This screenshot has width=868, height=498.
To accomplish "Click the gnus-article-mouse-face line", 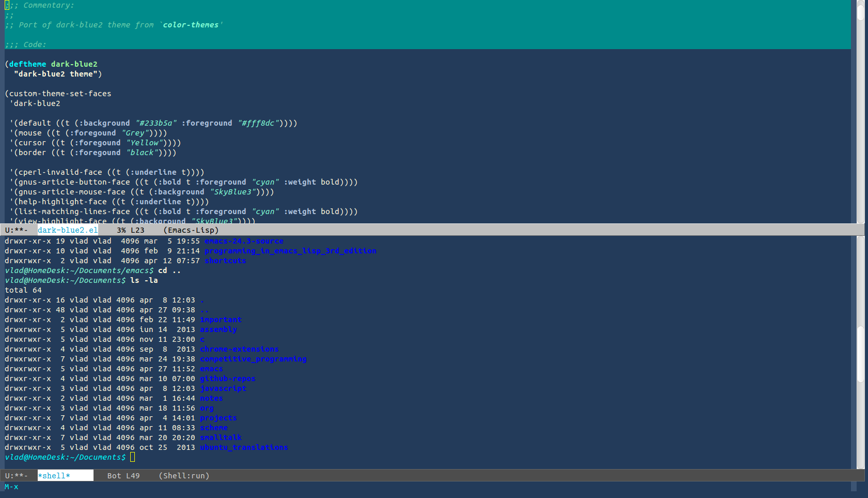I will (x=142, y=192).
